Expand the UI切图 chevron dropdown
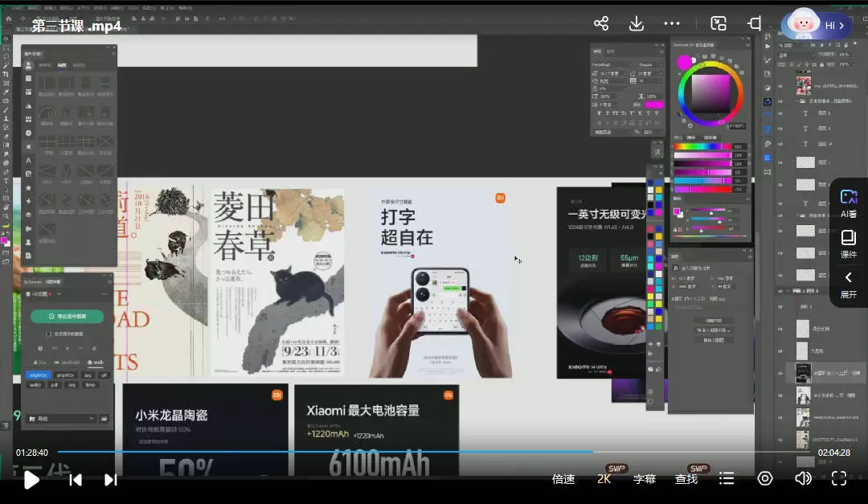This screenshot has width=868, height=504. (59, 294)
